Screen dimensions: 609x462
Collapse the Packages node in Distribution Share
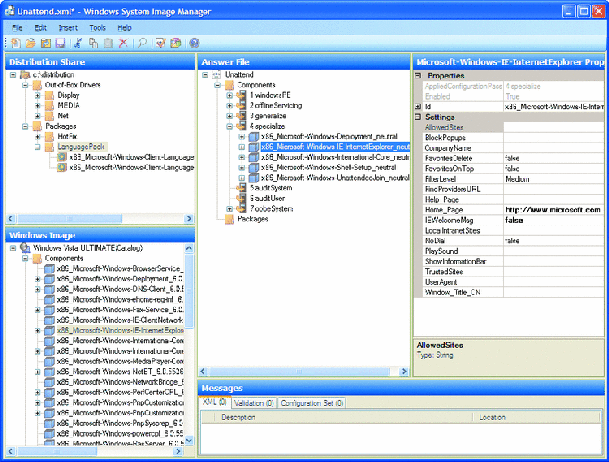[x=26, y=126]
